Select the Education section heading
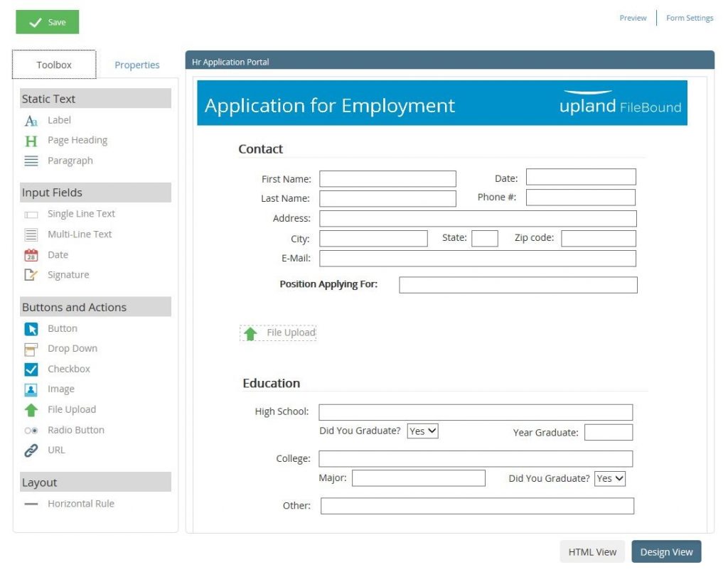This screenshot has height=572, width=728. point(271,383)
